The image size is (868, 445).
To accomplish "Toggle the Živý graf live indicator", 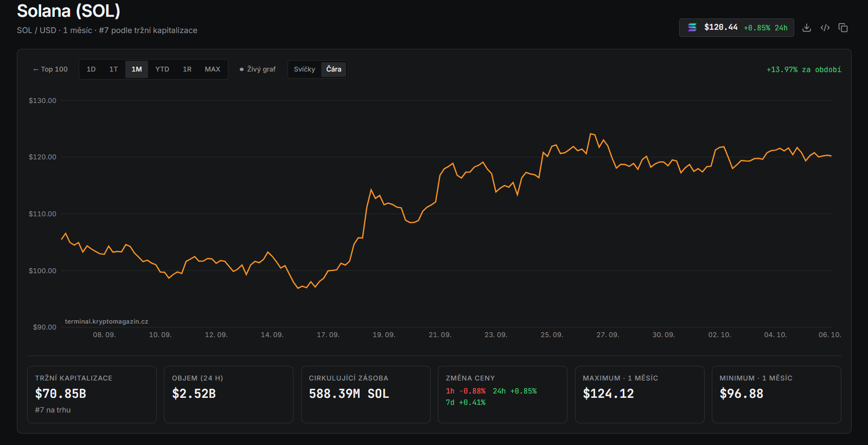I will pyautogui.click(x=258, y=69).
